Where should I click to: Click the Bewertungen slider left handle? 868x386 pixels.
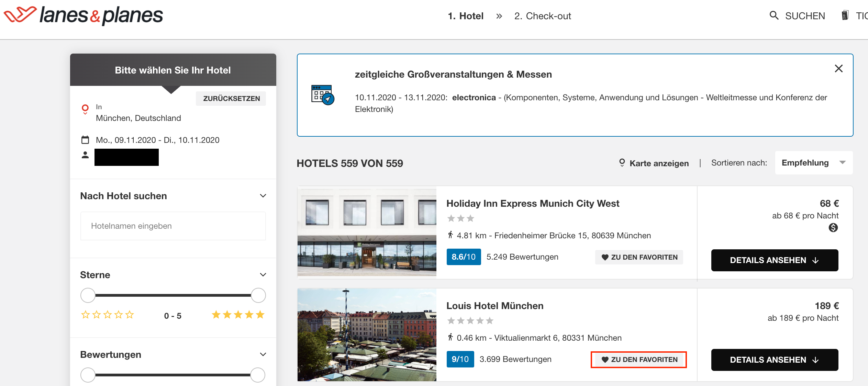click(x=88, y=375)
